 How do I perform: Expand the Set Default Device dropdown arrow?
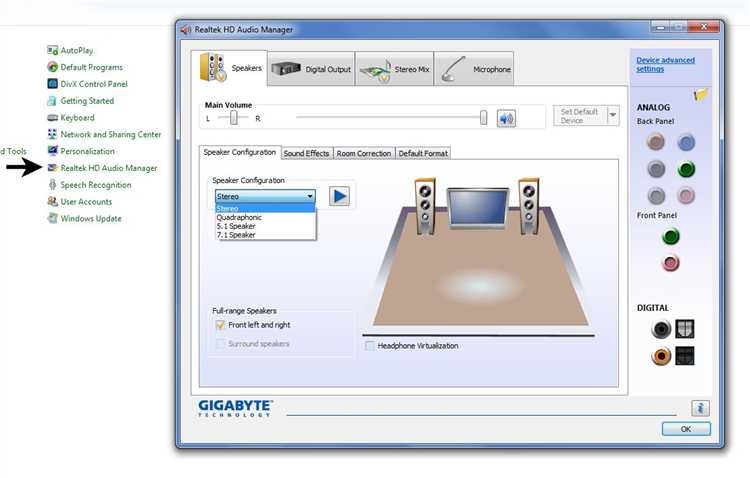[x=613, y=115]
